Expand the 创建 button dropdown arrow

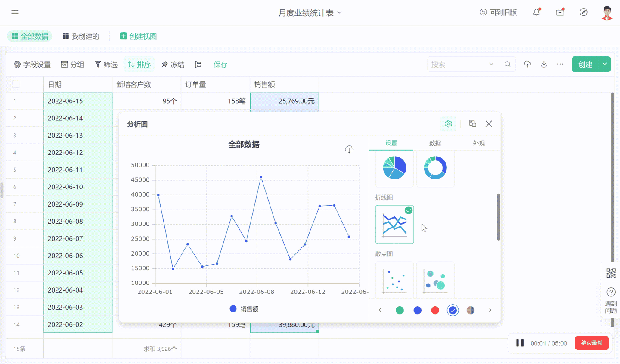coord(604,64)
